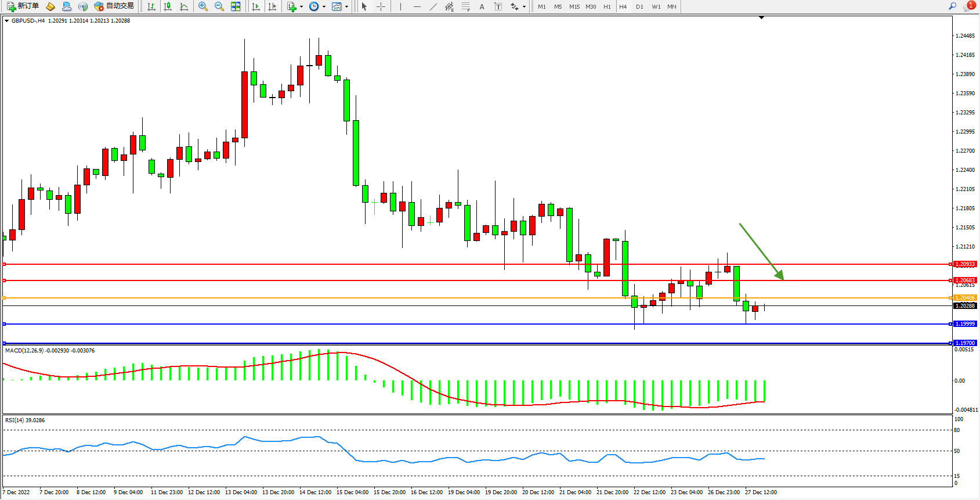The width and height of the screenshot is (980, 500).
Task: Switch to the M15 timeframe
Action: coord(574,6)
